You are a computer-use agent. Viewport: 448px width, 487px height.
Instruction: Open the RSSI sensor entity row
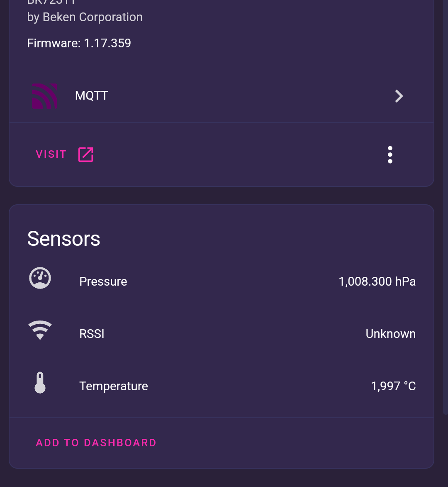[222, 334]
